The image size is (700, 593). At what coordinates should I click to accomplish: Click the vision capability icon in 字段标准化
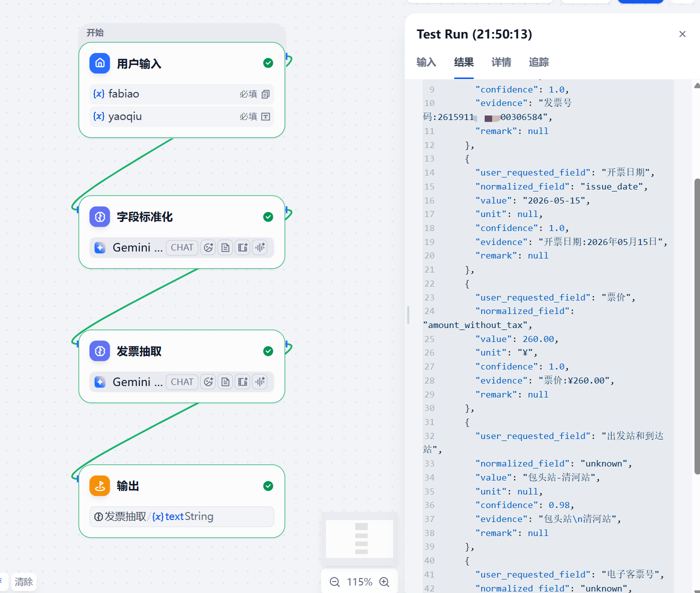(208, 247)
